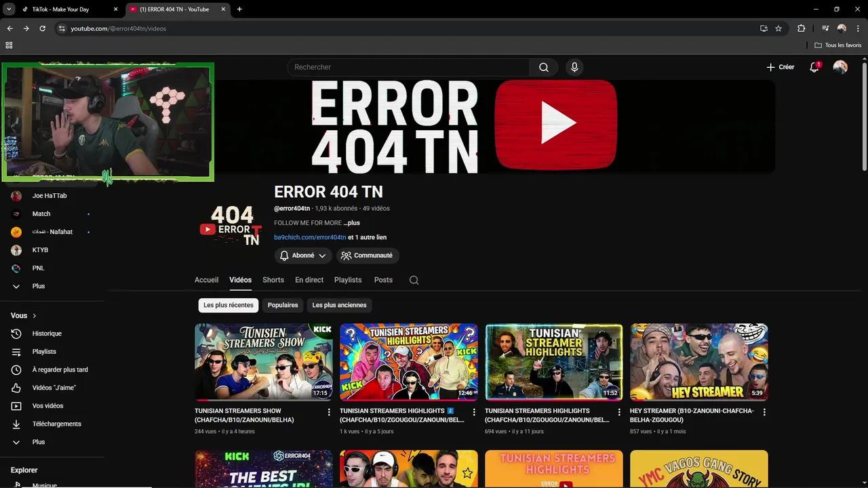This screenshot has width=868, height=488.
Task: Click the ERROR 404 TN channel avatar
Action: point(231,225)
